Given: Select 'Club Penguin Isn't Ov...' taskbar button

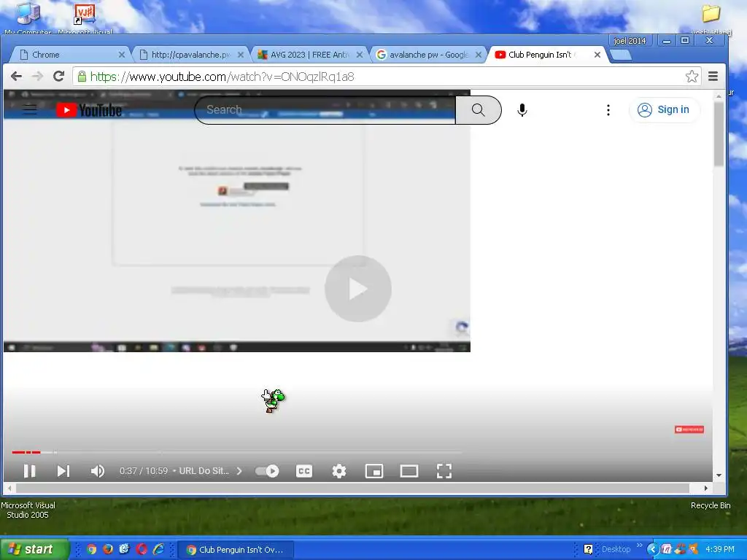Looking at the screenshot, I should 236,550.
